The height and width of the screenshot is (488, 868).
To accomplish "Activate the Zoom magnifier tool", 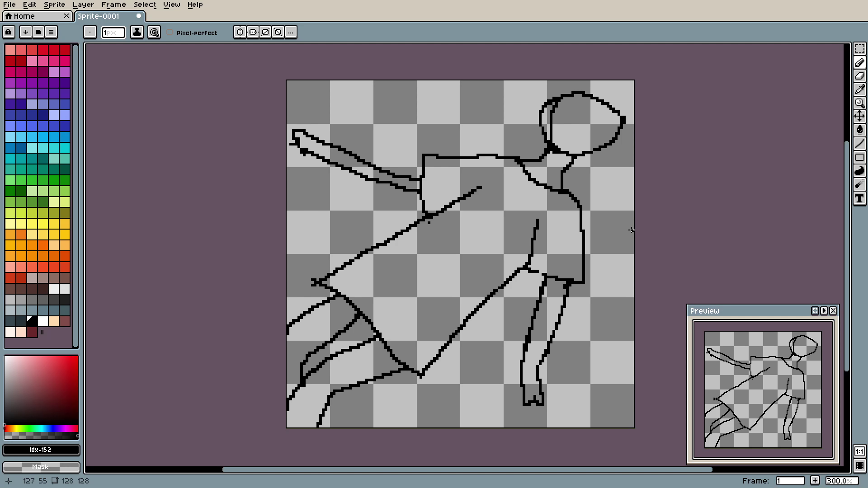I will [859, 103].
